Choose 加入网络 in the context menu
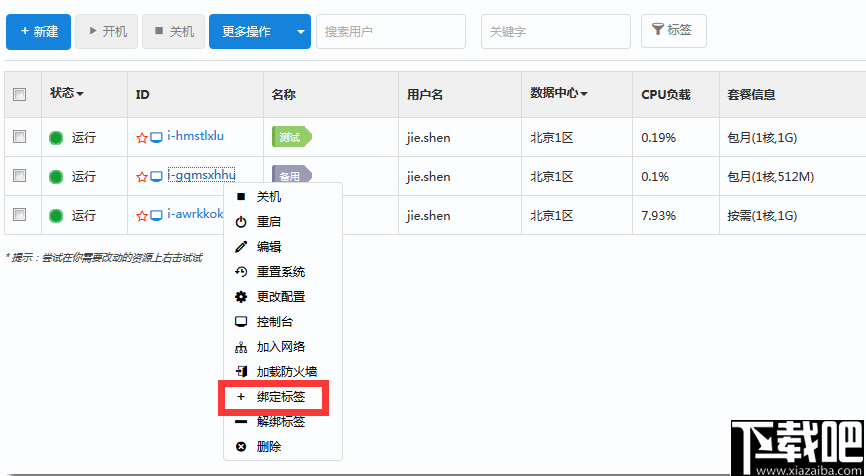This screenshot has height=476, width=866. 282,347
